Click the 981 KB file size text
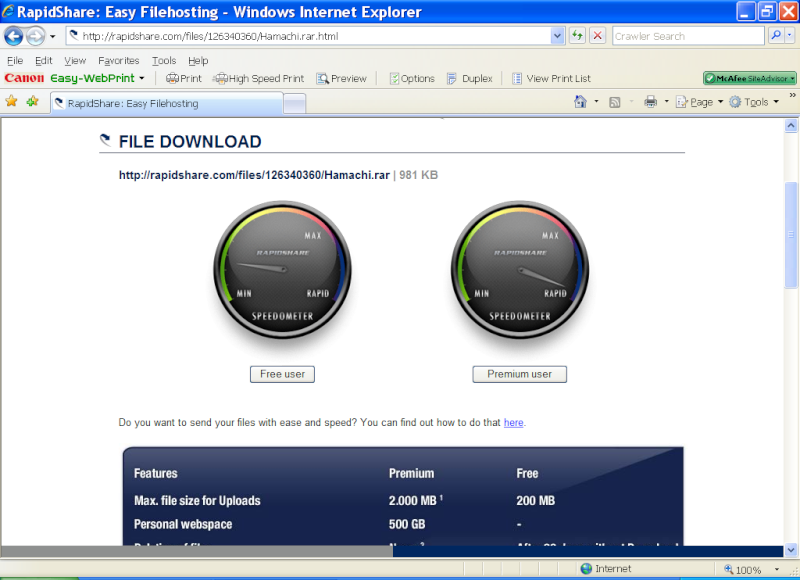The image size is (800, 580). pos(418,175)
